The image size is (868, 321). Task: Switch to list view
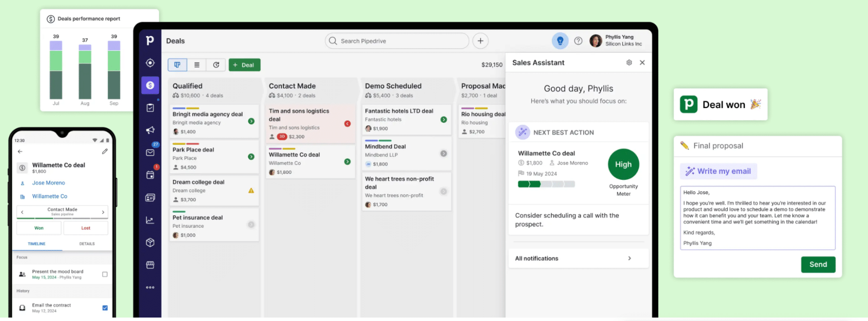click(197, 65)
